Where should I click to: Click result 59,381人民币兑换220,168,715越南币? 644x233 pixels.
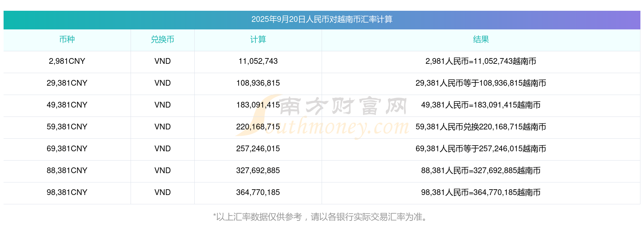pos(481,127)
